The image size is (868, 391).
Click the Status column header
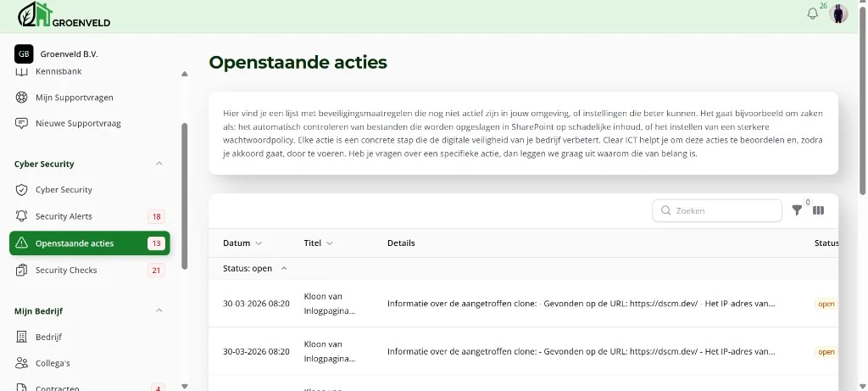[826, 243]
